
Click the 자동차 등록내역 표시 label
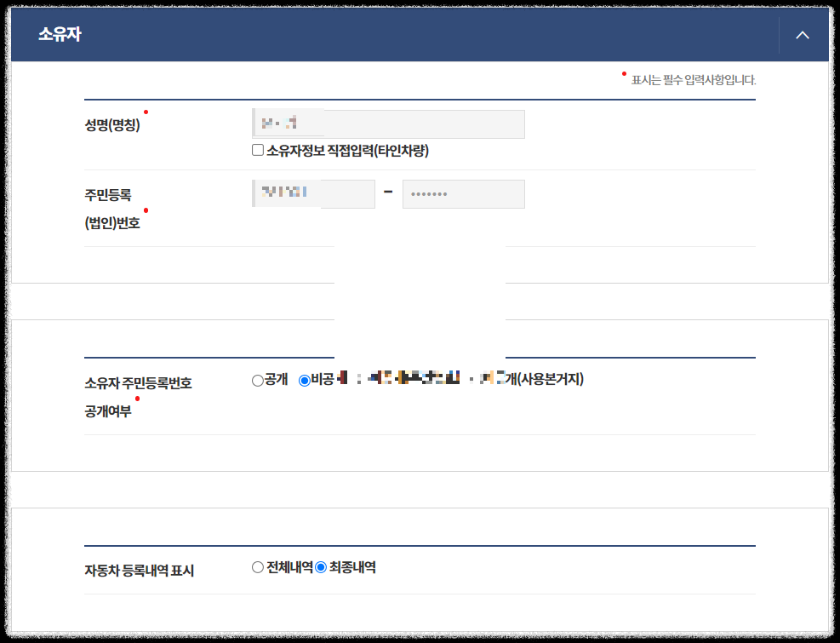click(139, 570)
